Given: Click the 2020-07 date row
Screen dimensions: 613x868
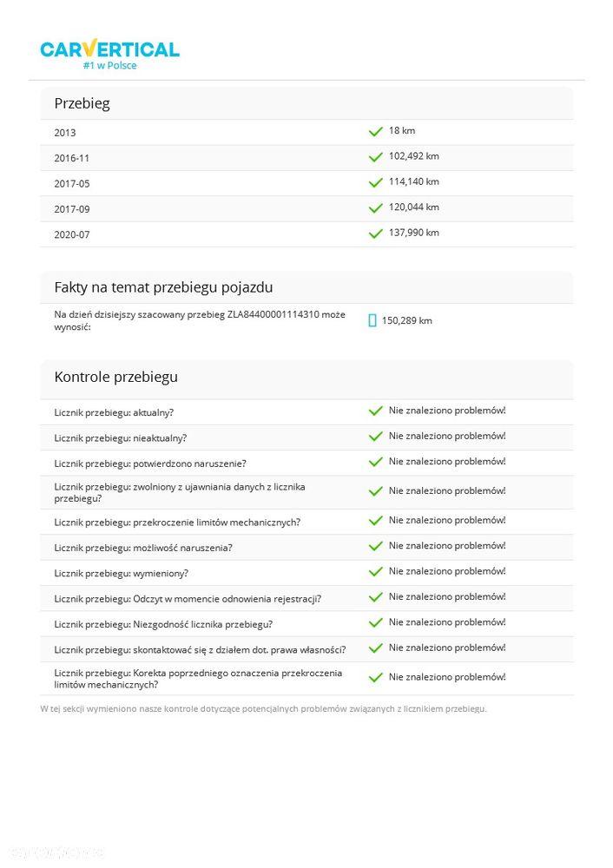Looking at the screenshot, I should 306,234.
